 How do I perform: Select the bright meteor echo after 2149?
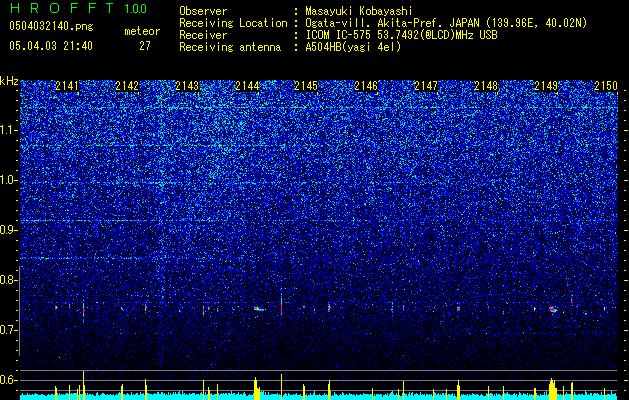tap(553, 309)
